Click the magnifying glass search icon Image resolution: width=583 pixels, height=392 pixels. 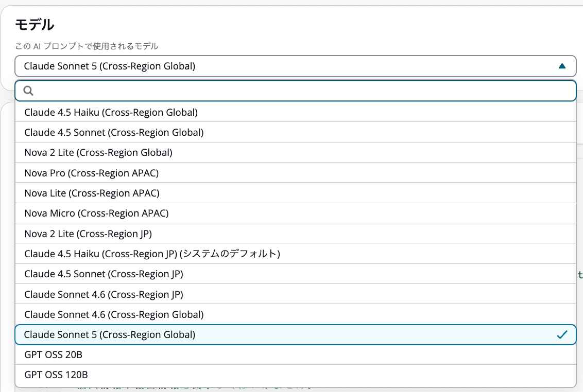point(28,91)
